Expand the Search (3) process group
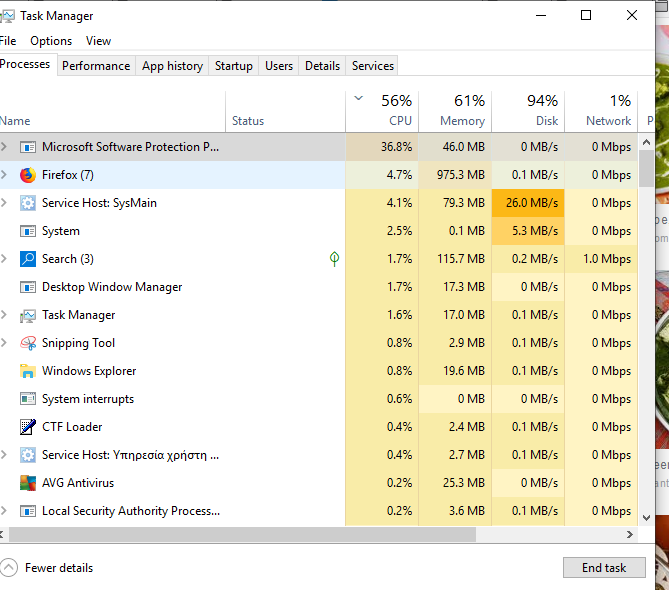 point(4,259)
